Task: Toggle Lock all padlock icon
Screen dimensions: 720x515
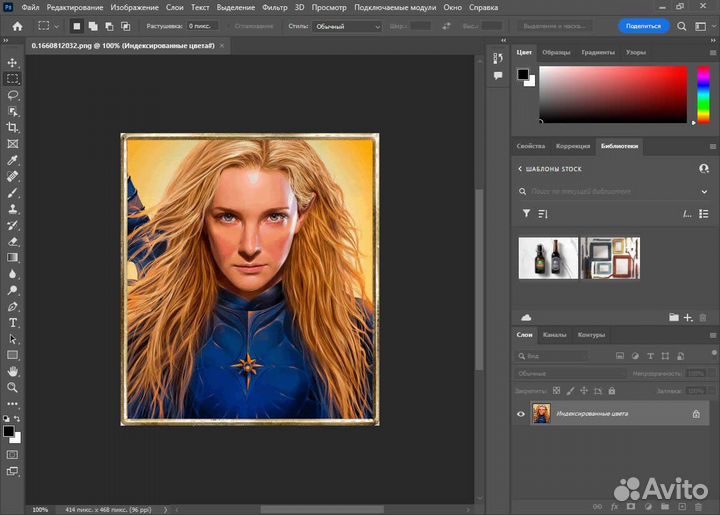Action: [x=612, y=391]
